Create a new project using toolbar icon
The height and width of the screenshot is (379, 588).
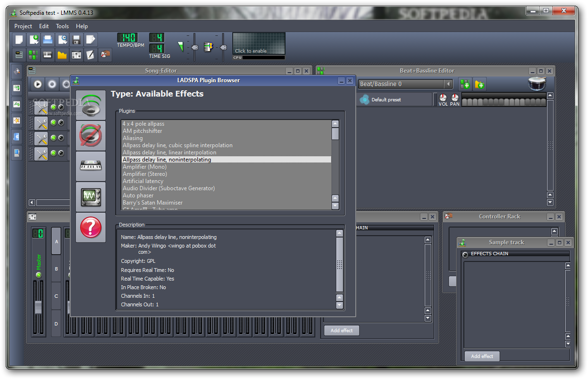[19, 40]
